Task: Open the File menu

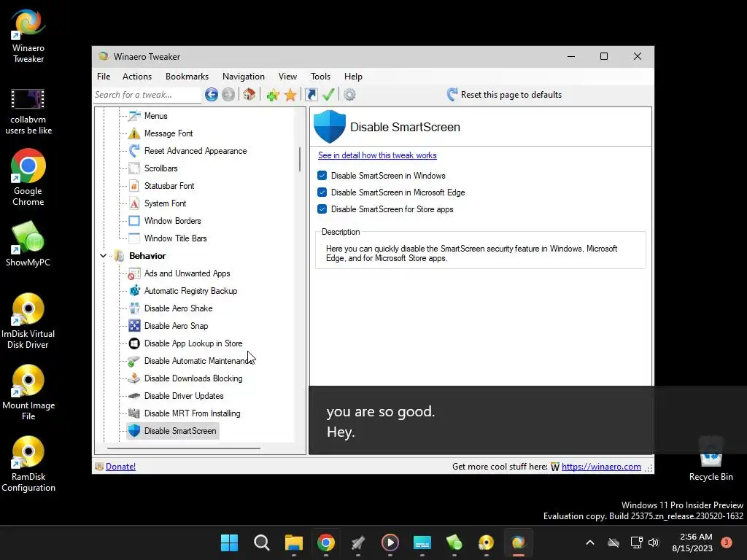Action: pos(104,77)
